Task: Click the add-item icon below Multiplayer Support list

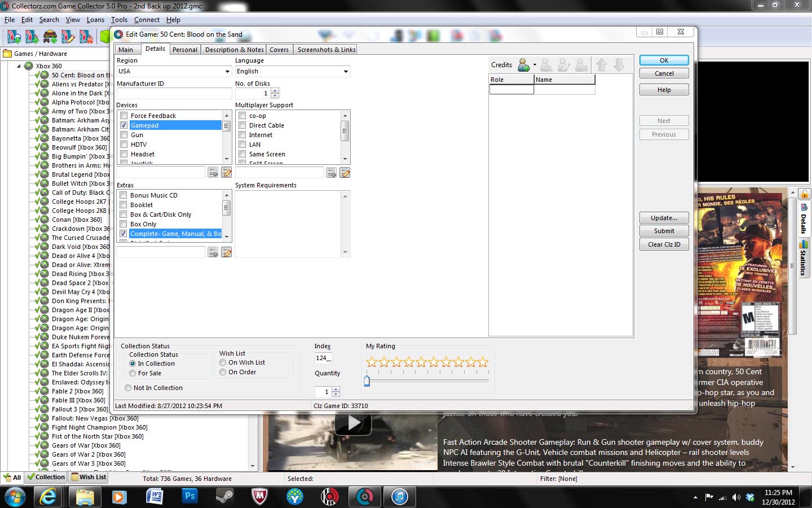Action: [332, 172]
